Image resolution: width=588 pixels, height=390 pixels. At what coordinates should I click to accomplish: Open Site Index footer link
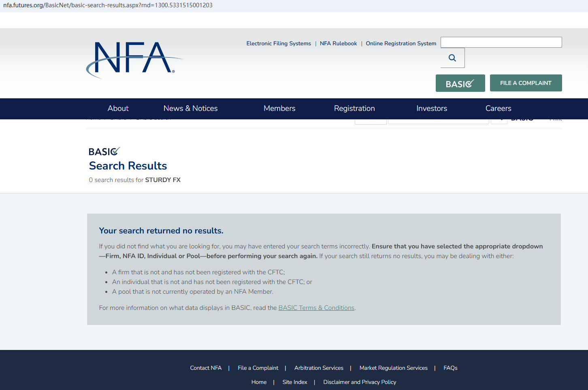click(295, 382)
